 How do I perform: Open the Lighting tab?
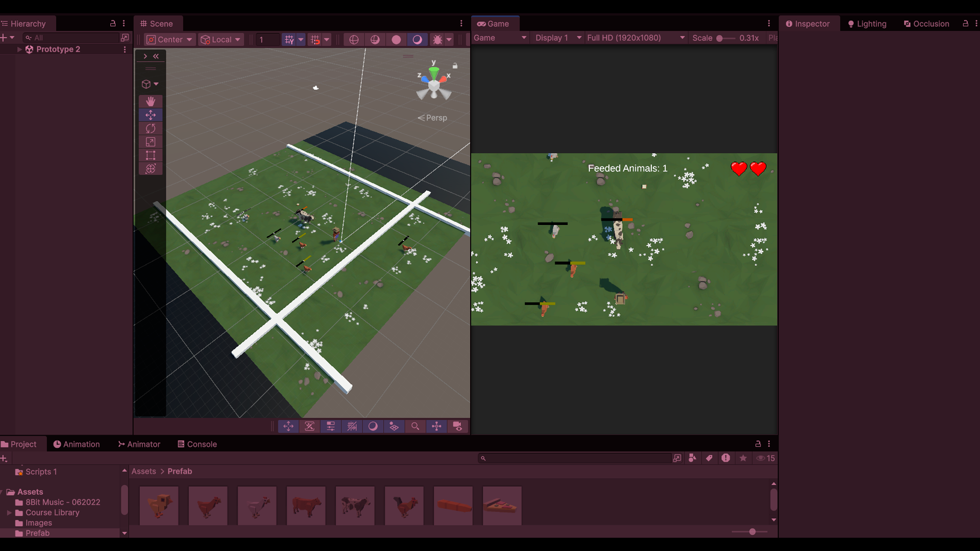coord(867,24)
